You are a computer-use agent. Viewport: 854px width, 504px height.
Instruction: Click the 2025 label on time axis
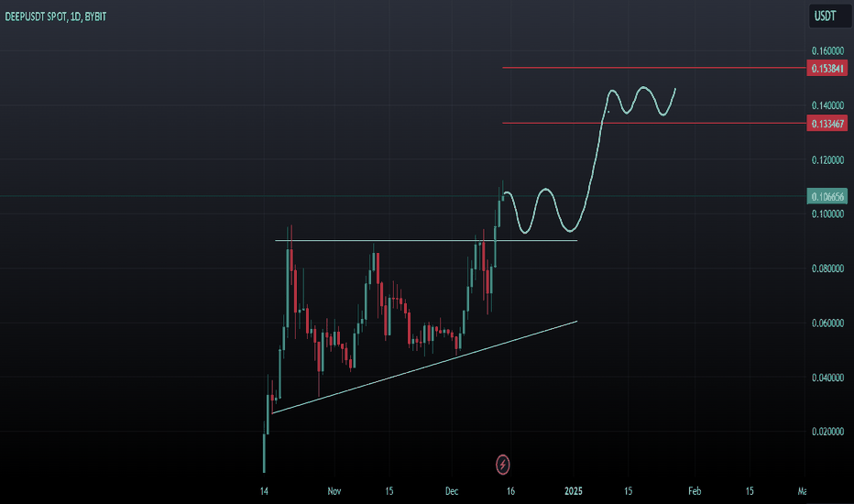574,491
